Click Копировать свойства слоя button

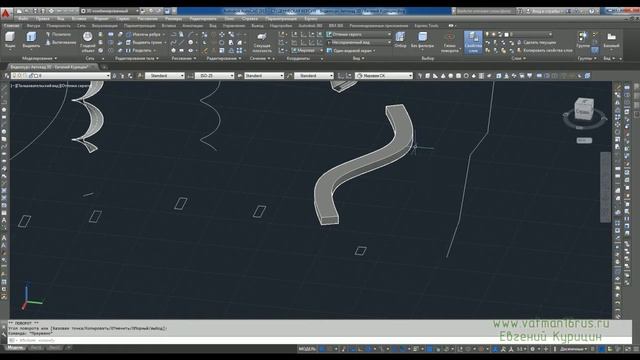point(544,51)
